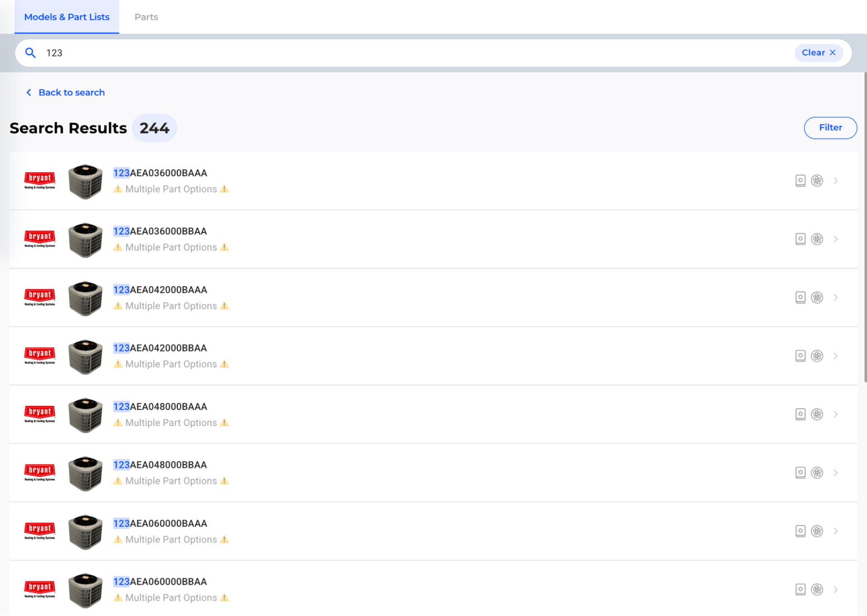Click the vertical scrollbar on the right
Image resolution: width=867 pixels, height=616 pixels.
865,226
